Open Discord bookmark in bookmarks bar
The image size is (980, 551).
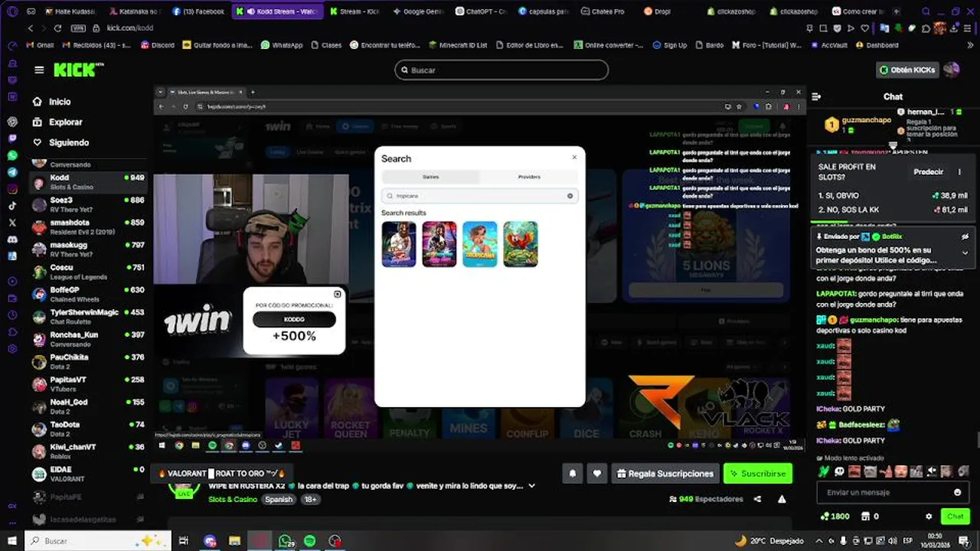point(158,45)
